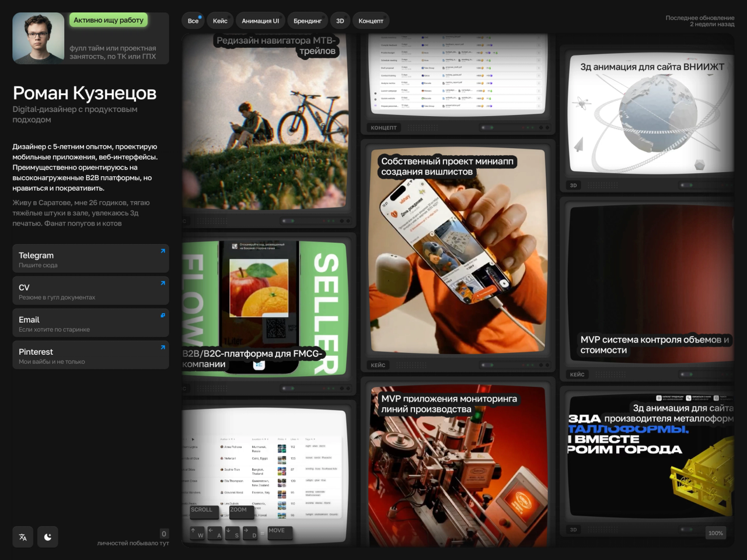Image resolution: width=747 pixels, height=560 pixels.
Task: Click the 3D tag under the ВНИИЖТ card
Action: (573, 185)
